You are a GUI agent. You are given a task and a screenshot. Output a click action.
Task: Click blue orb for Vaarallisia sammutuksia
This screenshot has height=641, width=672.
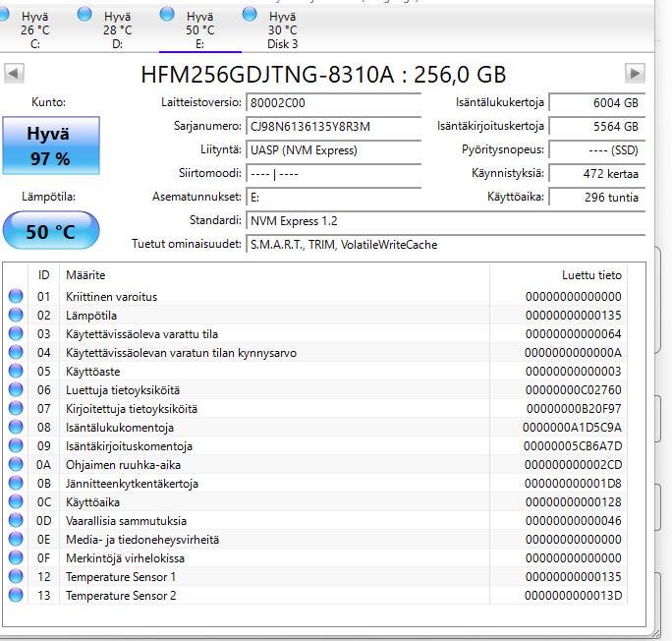pos(16,521)
